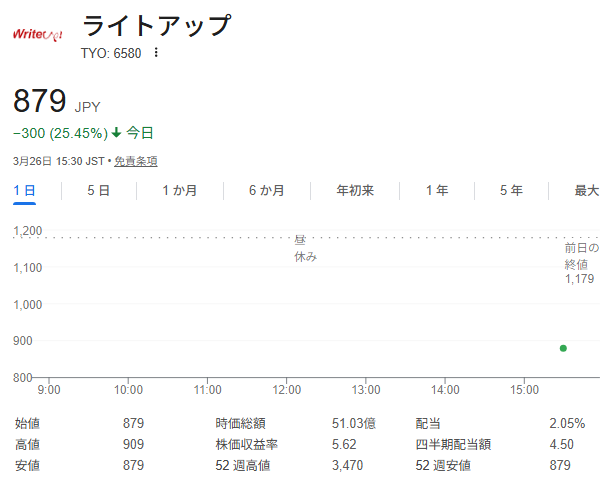Screen dimensions: 612x496
Task: Click the Write Up company logo
Action: 38,35
